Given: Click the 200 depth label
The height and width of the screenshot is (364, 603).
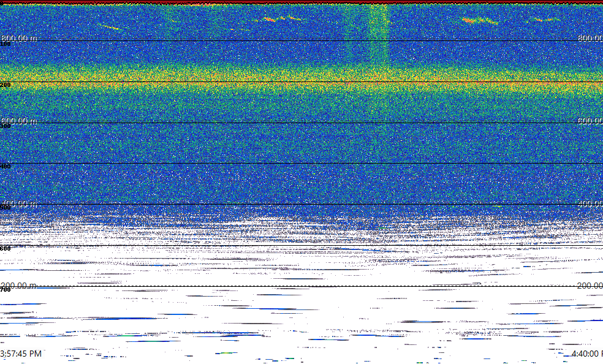Looking at the screenshot, I should click(x=6, y=85).
